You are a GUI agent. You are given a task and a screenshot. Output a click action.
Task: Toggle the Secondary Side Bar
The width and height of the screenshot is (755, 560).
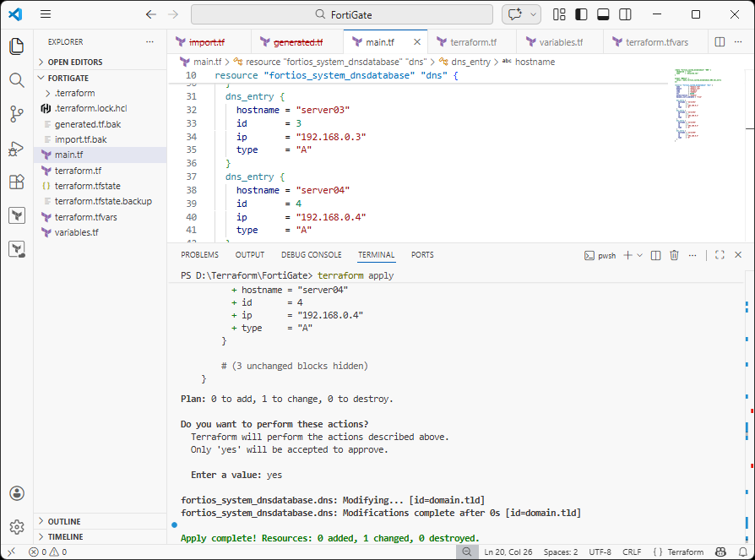(625, 14)
